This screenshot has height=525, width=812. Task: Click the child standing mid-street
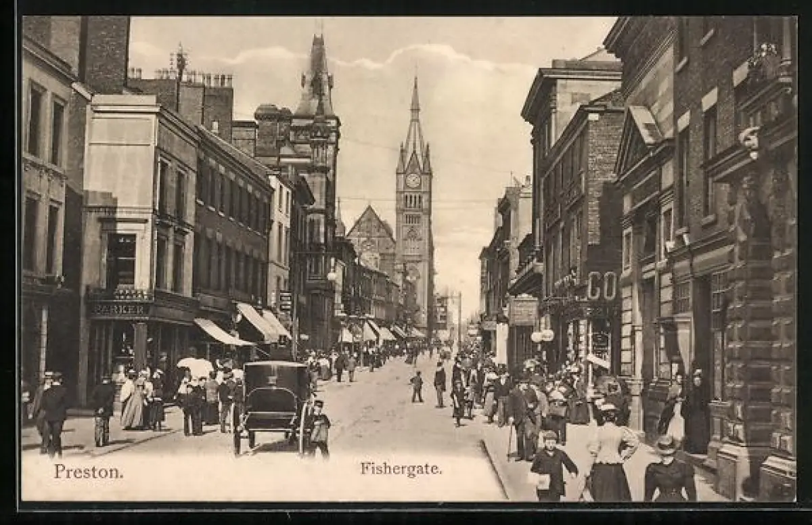417,387
